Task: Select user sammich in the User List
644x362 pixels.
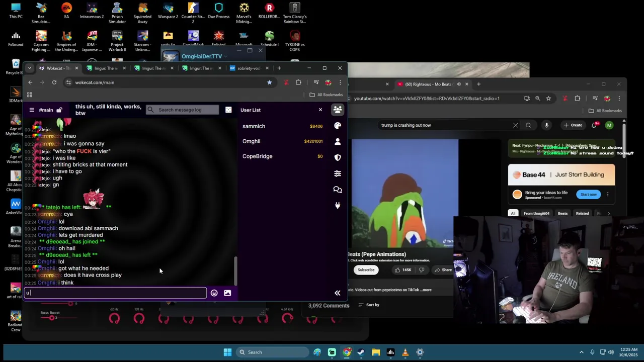Action: 254,126
